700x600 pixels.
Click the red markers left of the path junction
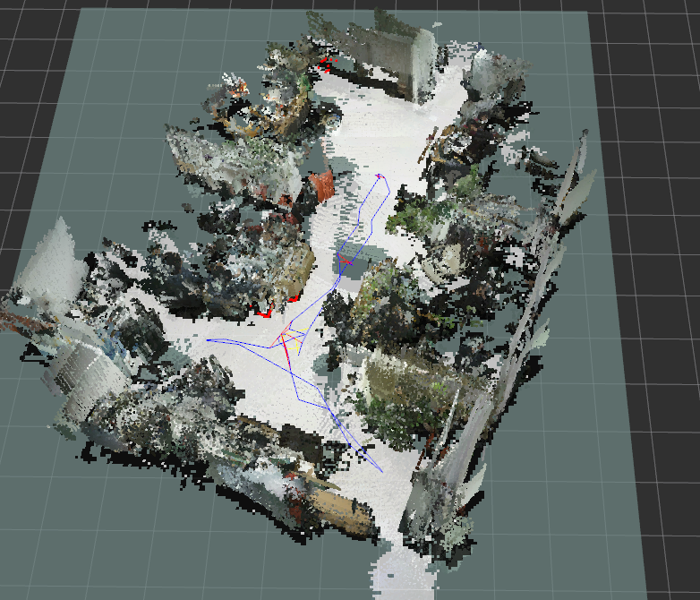pyautogui.click(x=264, y=313)
